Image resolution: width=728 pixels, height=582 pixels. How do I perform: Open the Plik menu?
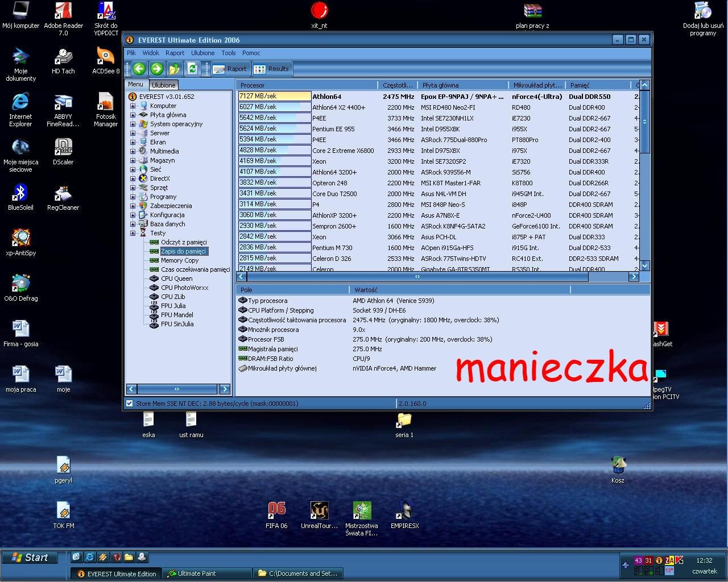click(131, 53)
